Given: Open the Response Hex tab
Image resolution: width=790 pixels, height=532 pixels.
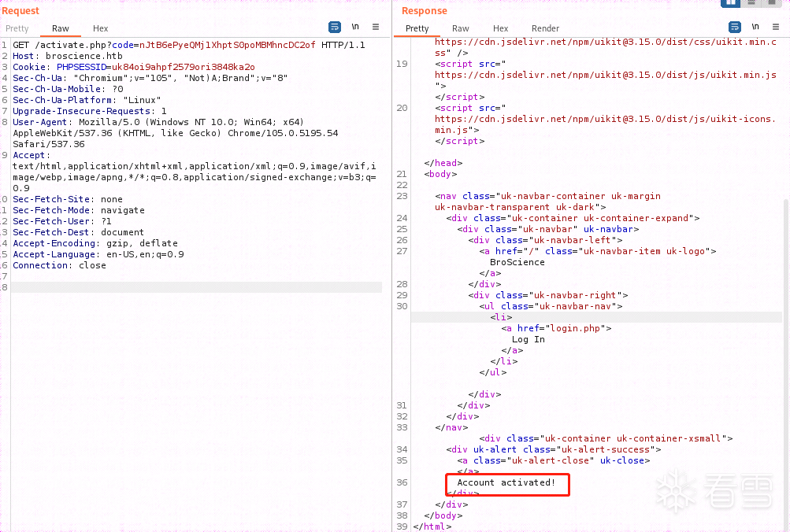Looking at the screenshot, I should pos(500,28).
